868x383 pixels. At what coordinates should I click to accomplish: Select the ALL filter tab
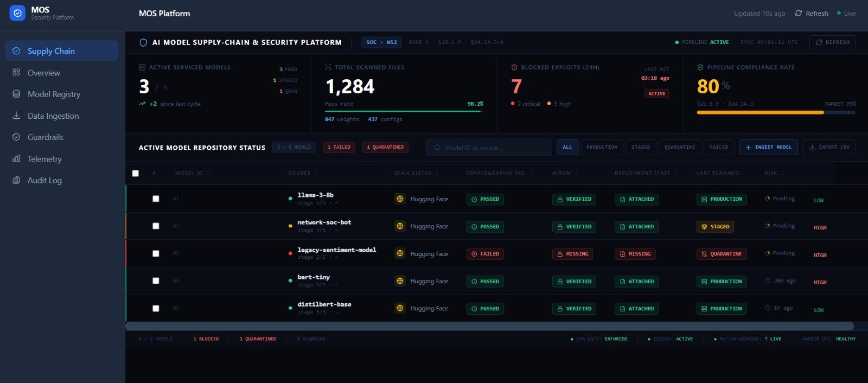(x=567, y=147)
